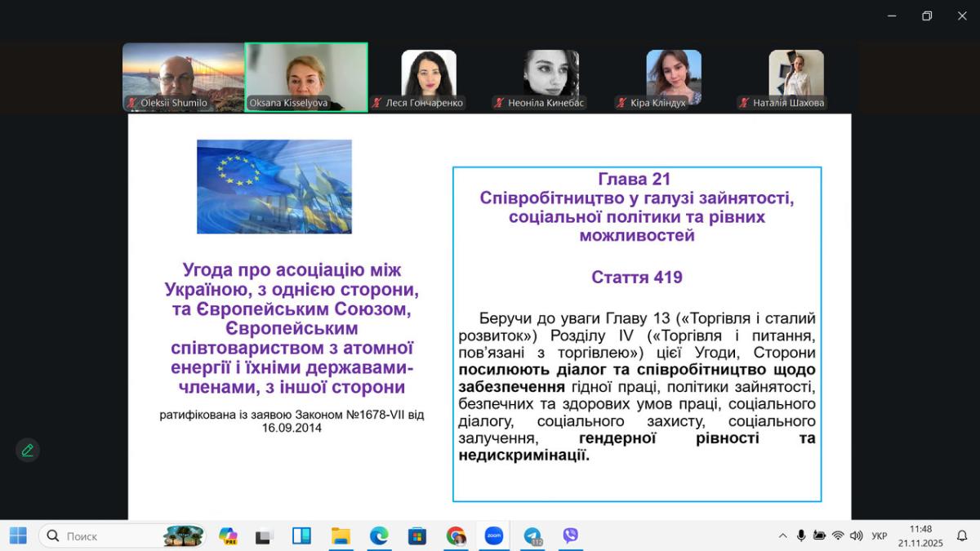Select Oksana Kisselyova's video thumbnail
The width and height of the screenshot is (980, 551).
click(306, 77)
